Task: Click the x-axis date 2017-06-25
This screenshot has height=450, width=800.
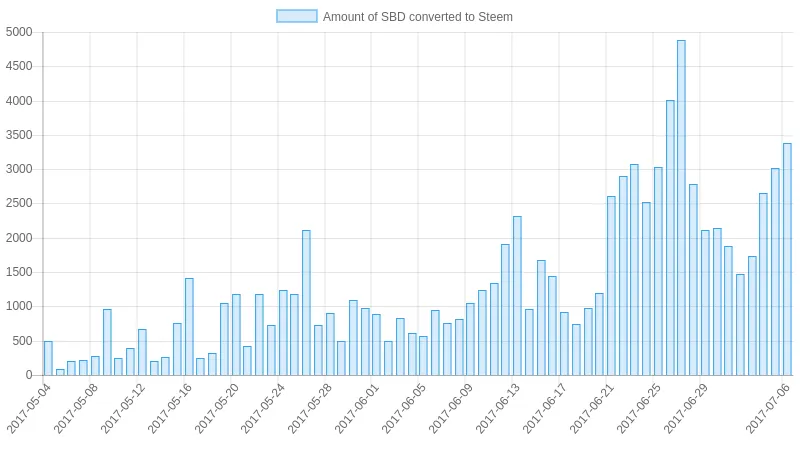Action: coord(638,409)
